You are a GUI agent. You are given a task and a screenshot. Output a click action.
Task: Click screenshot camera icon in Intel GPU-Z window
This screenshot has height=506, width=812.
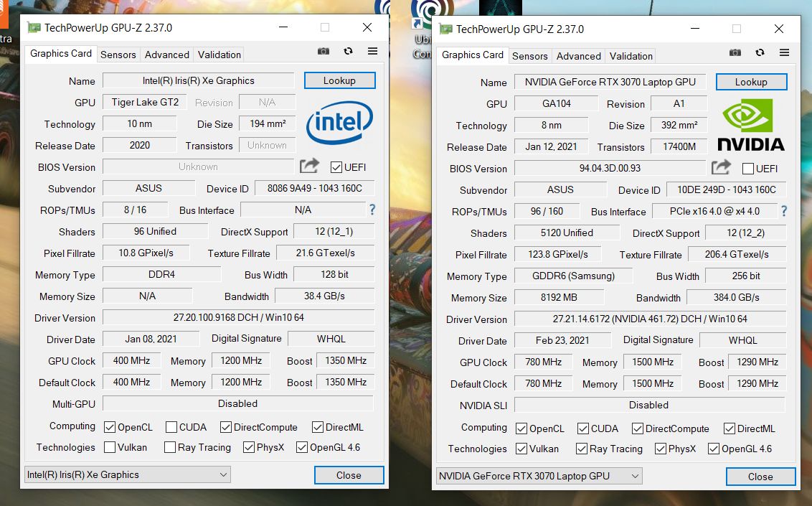click(323, 51)
